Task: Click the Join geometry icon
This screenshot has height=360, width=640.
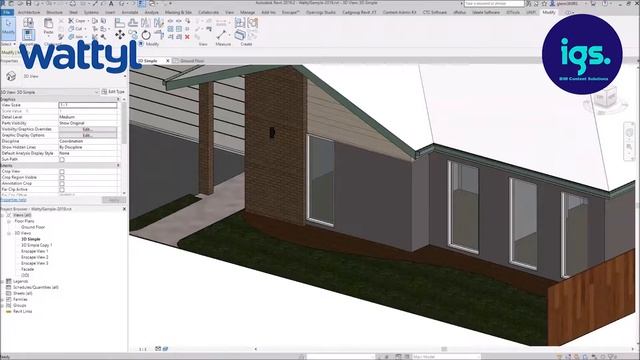Action: click(71, 37)
